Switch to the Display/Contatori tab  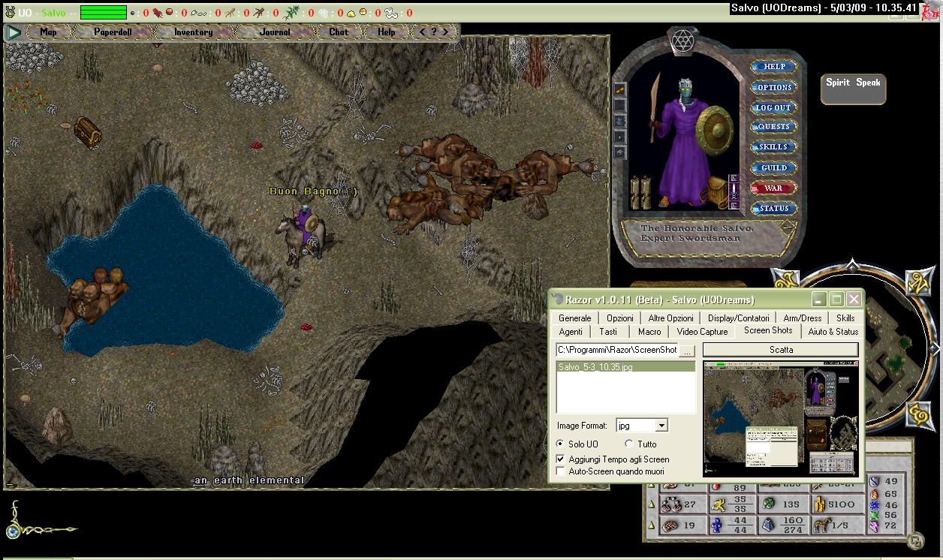click(739, 318)
